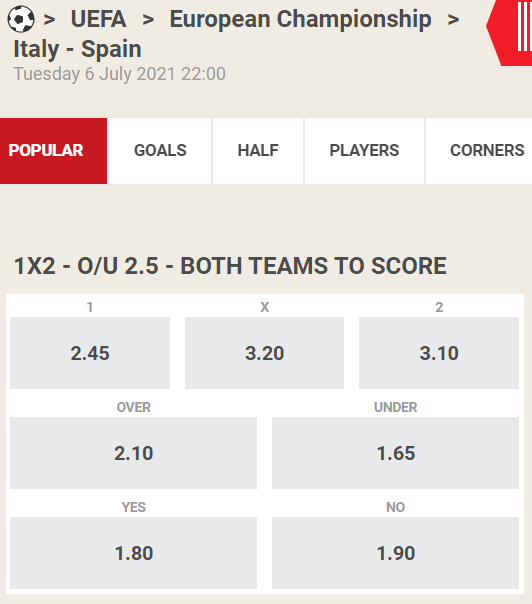Viewport: 532px width, 604px height.
Task: Select Over 2.5 odds 2.10
Action: click(x=133, y=453)
